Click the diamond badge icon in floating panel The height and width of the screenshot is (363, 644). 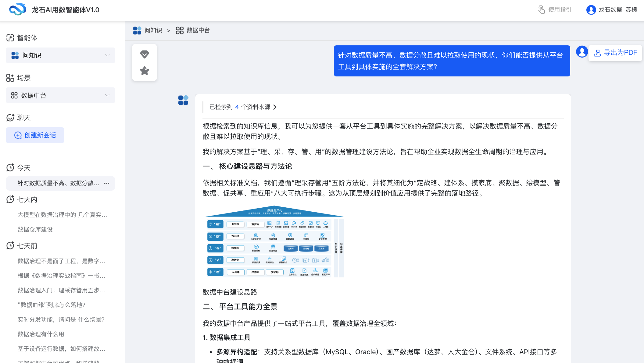click(x=145, y=54)
